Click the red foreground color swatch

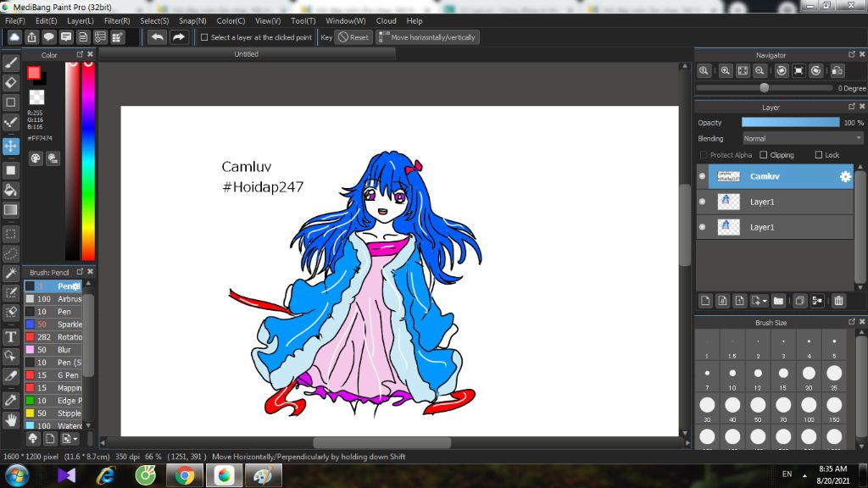tap(34, 73)
